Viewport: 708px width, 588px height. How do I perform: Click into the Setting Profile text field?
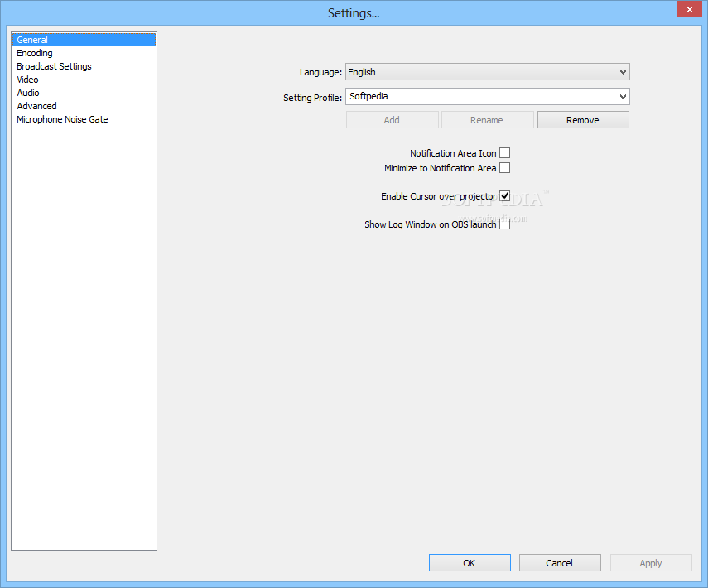pos(481,96)
